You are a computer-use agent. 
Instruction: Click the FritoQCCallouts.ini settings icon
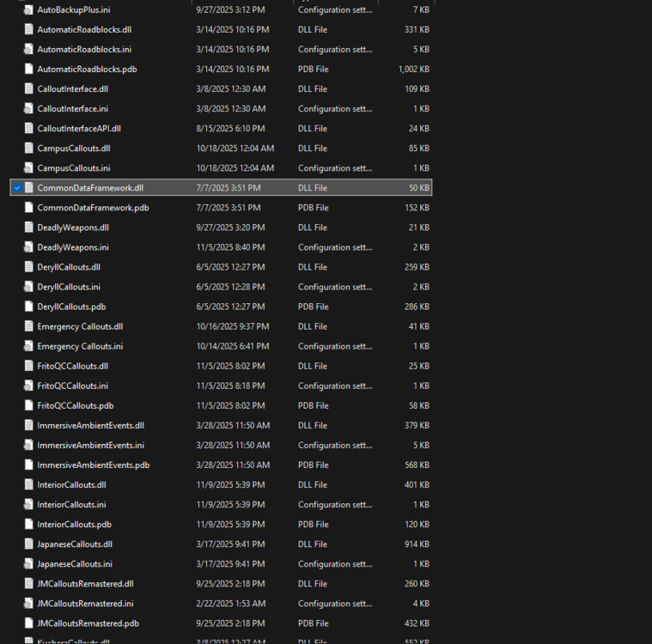tap(28, 386)
